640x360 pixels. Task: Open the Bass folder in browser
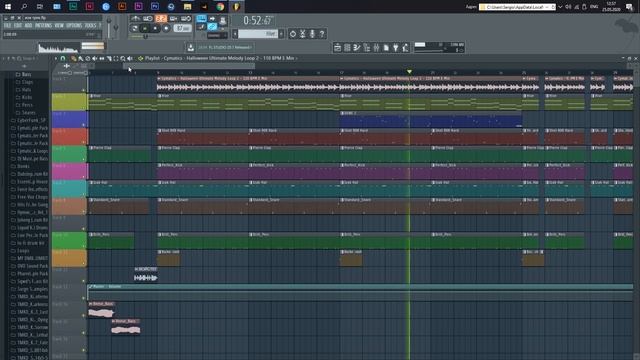click(26, 74)
